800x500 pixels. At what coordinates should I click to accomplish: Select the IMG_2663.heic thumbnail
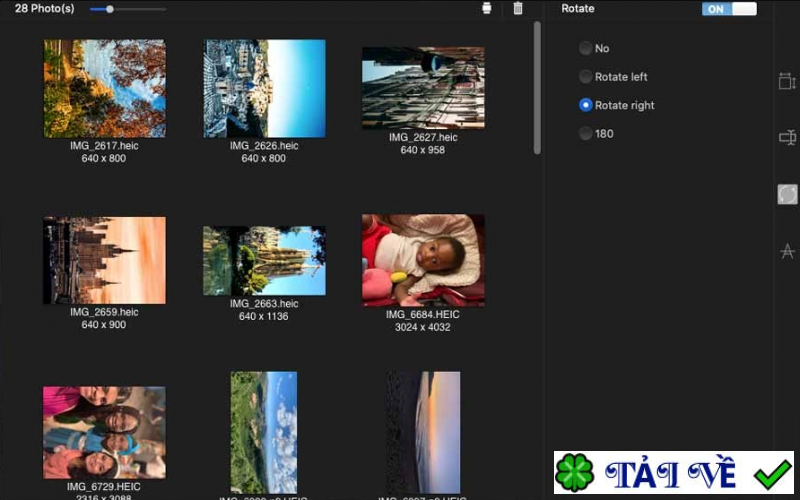click(264, 260)
